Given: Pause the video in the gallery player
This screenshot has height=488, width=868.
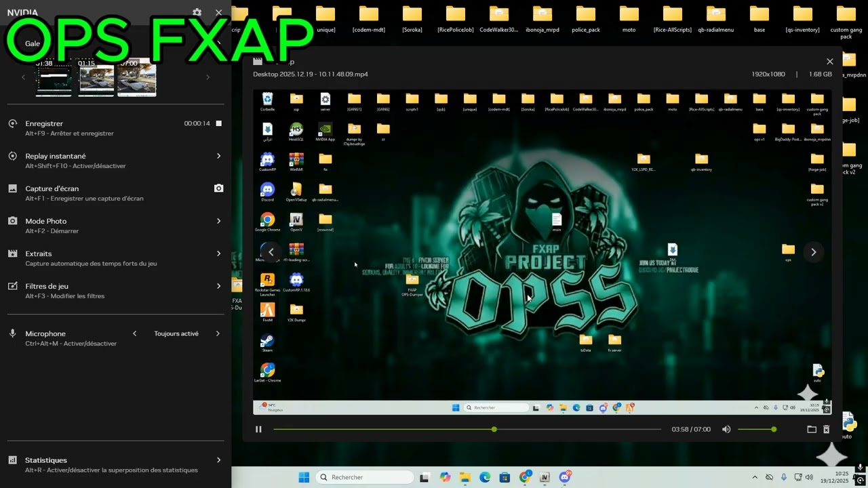Looking at the screenshot, I should (258, 429).
